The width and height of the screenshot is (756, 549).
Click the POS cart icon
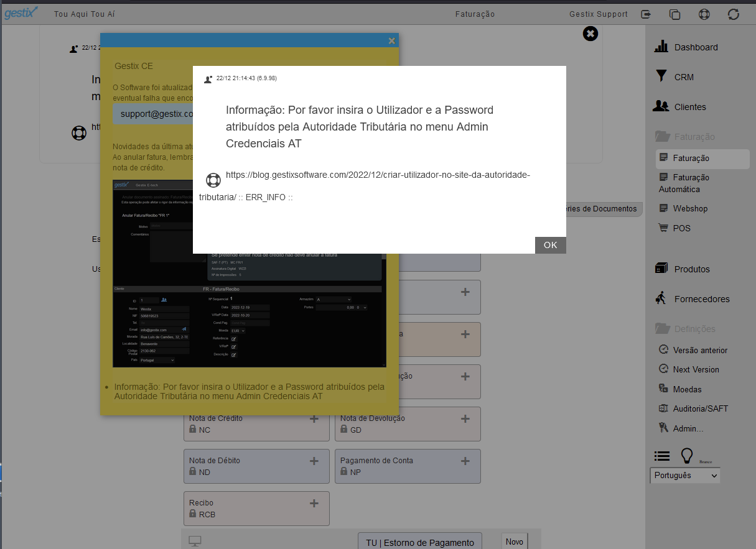pos(663,228)
